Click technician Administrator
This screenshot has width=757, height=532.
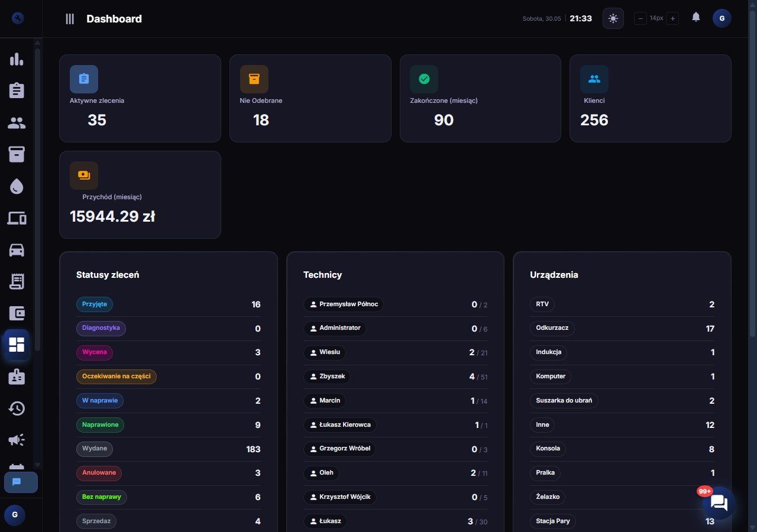335,328
